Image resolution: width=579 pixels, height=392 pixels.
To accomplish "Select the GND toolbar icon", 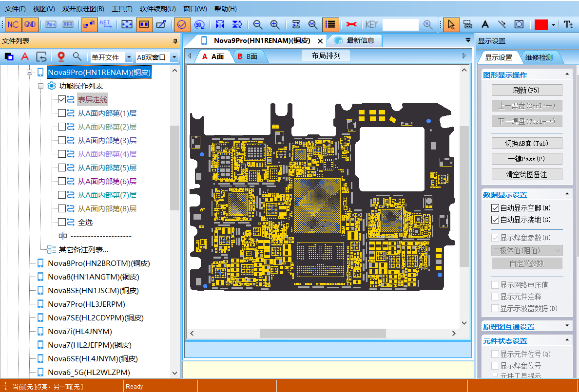I will click(30, 24).
